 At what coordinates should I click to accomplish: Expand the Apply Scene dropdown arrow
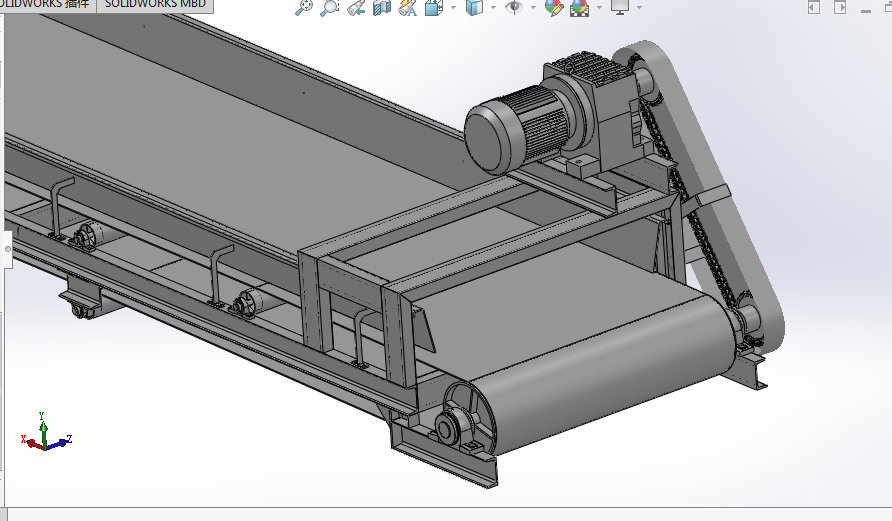click(599, 7)
